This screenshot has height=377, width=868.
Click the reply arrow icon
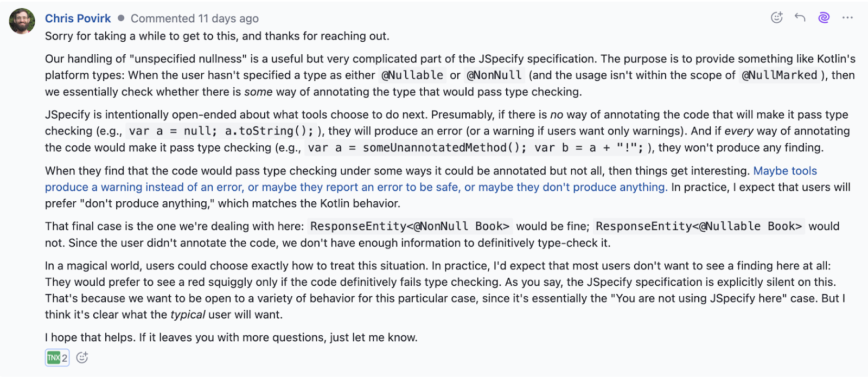[x=800, y=17]
